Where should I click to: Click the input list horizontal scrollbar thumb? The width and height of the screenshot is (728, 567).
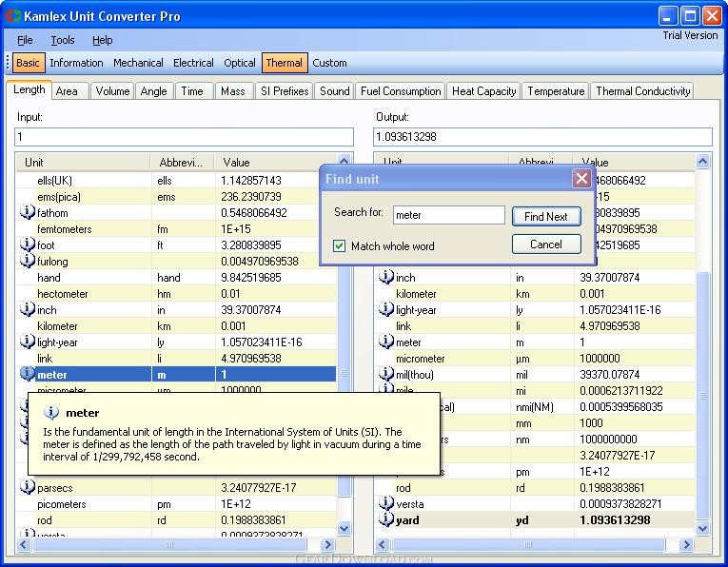[x=169, y=544]
